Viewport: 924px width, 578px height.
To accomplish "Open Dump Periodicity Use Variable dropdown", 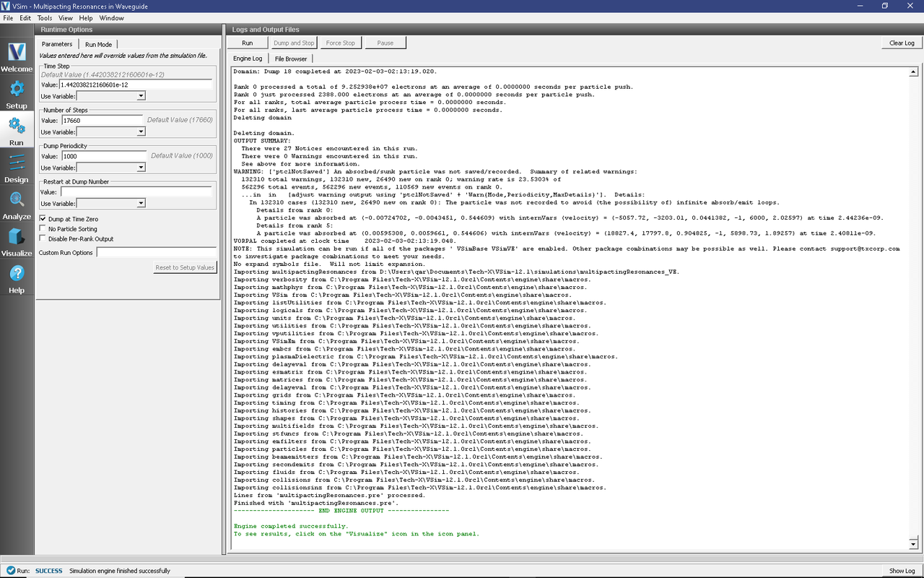I will pyautogui.click(x=111, y=168).
